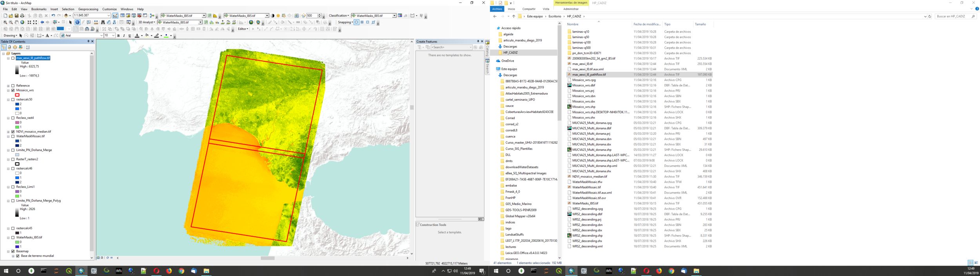Viewport: 980px width, 276px height.
Task: Click Escritorio in Explorer address bar
Action: [x=554, y=16]
